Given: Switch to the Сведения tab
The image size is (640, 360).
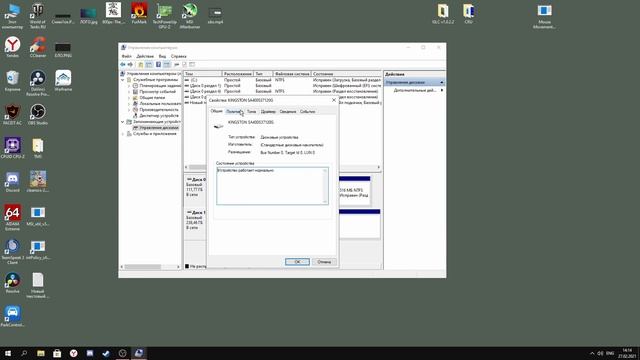Looking at the screenshot, I should tap(288, 111).
